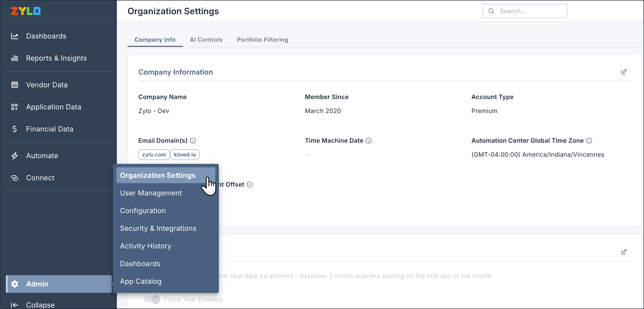The height and width of the screenshot is (309, 644).
Task: Click the Dashboards chart icon in sidebar
Action: pos(14,36)
